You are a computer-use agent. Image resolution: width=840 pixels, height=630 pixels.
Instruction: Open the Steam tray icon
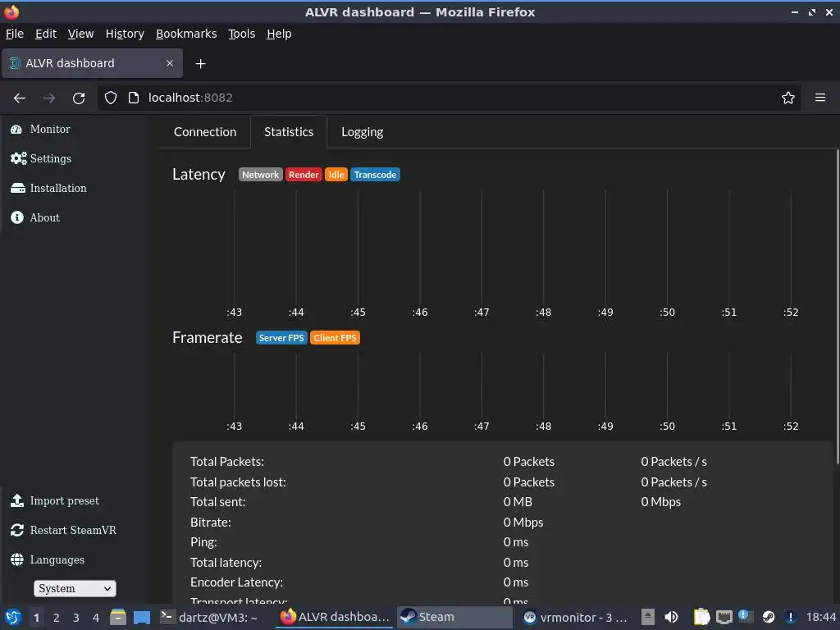tap(768, 617)
